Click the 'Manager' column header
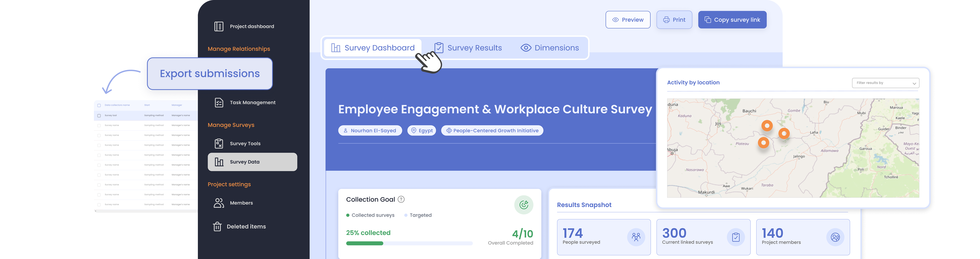Viewport: 980px width, 259px height. point(177,105)
